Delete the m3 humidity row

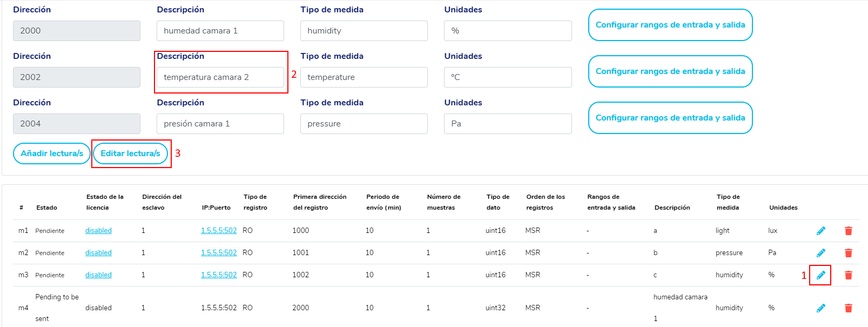click(848, 275)
